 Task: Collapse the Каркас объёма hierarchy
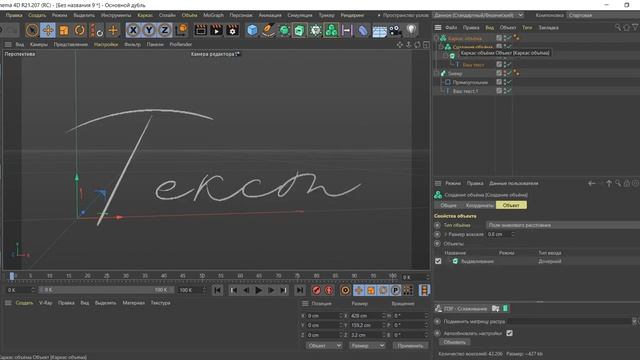pyautogui.click(x=436, y=38)
